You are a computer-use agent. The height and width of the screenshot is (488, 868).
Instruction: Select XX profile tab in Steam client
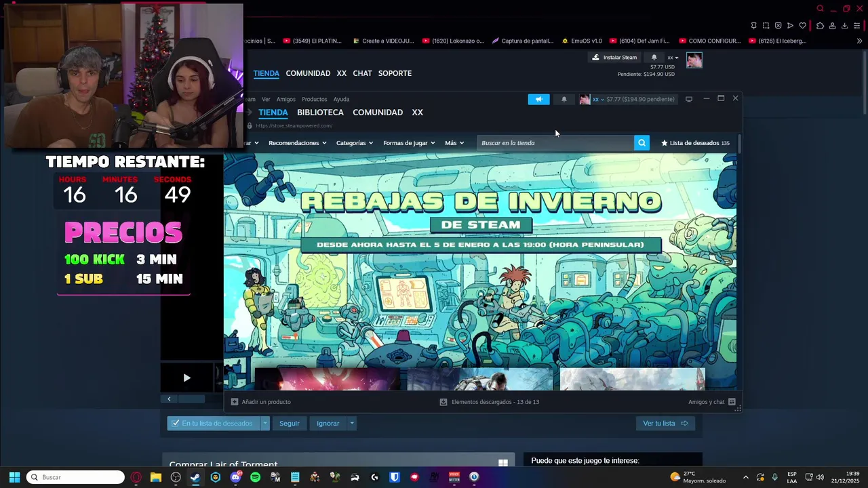click(x=418, y=113)
